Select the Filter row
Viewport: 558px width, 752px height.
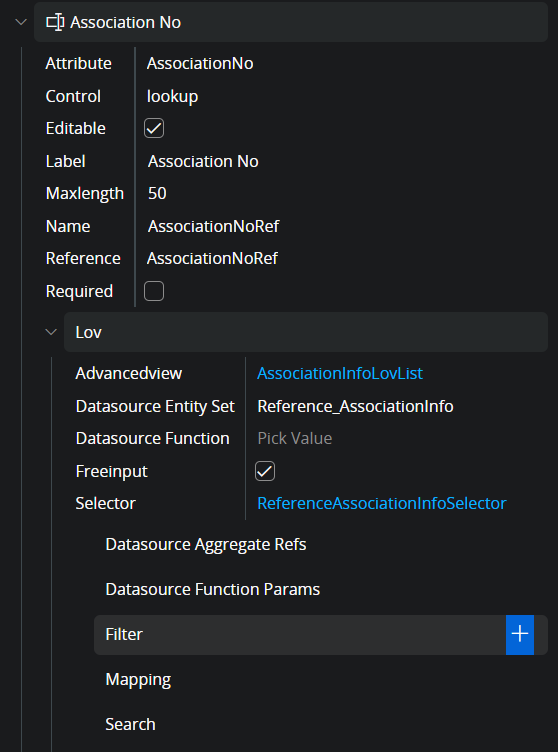pos(300,634)
